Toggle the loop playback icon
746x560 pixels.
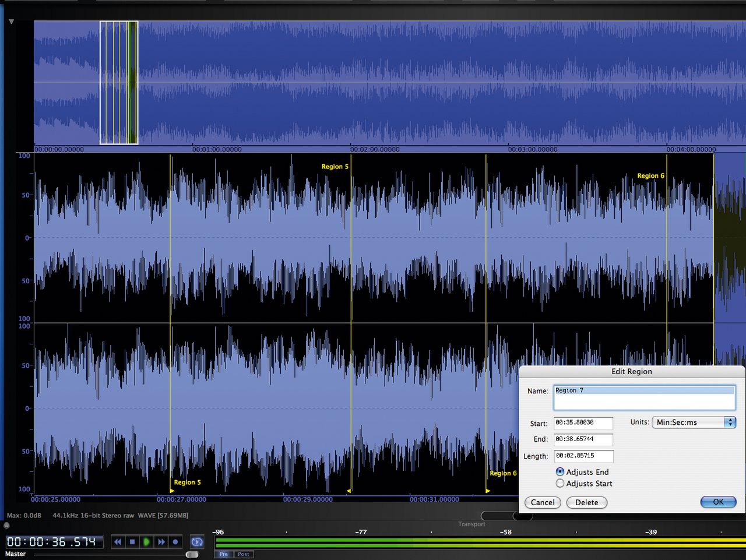tap(197, 542)
